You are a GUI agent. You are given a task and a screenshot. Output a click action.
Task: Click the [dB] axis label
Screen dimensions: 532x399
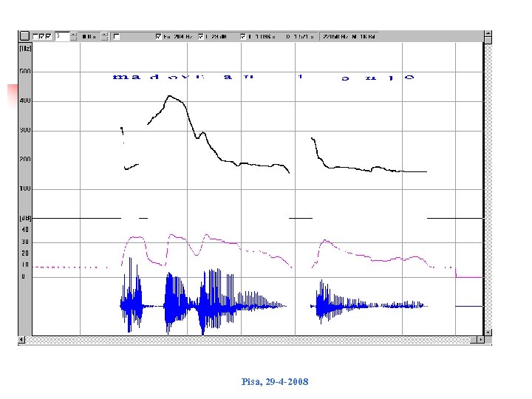25,218
